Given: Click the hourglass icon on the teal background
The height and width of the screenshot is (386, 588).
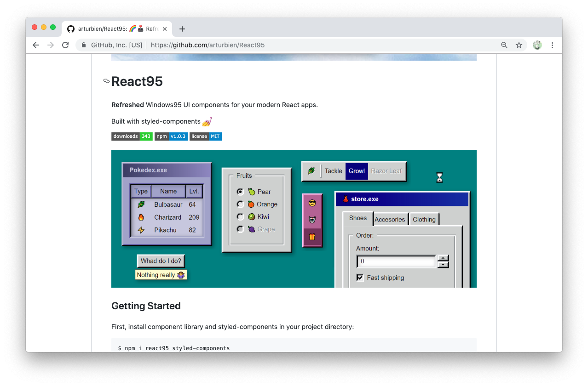Looking at the screenshot, I should coord(439,177).
